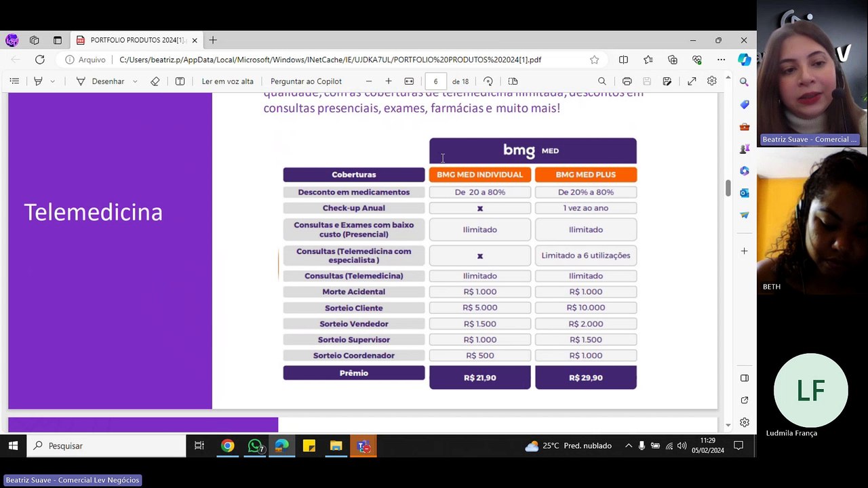Open the Edge workspaces icon
868x488 pixels.
(x=34, y=40)
